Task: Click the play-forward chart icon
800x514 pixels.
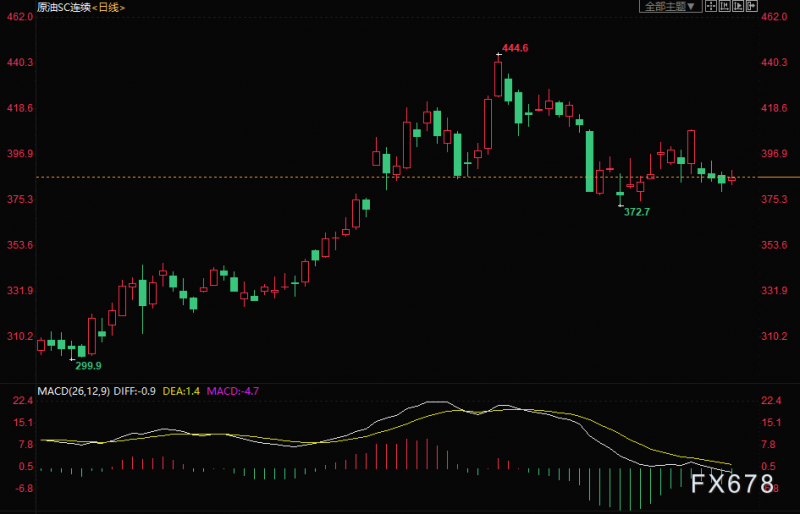Action: (x=738, y=6)
